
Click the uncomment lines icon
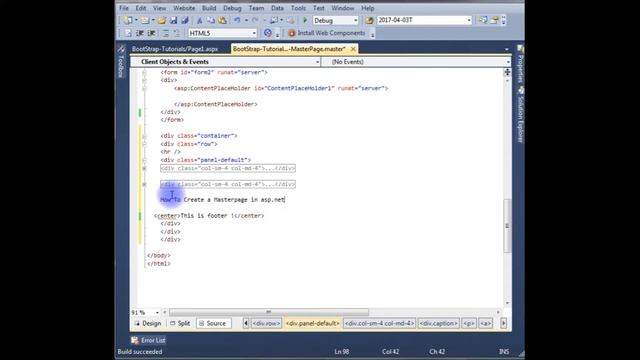click(x=176, y=33)
